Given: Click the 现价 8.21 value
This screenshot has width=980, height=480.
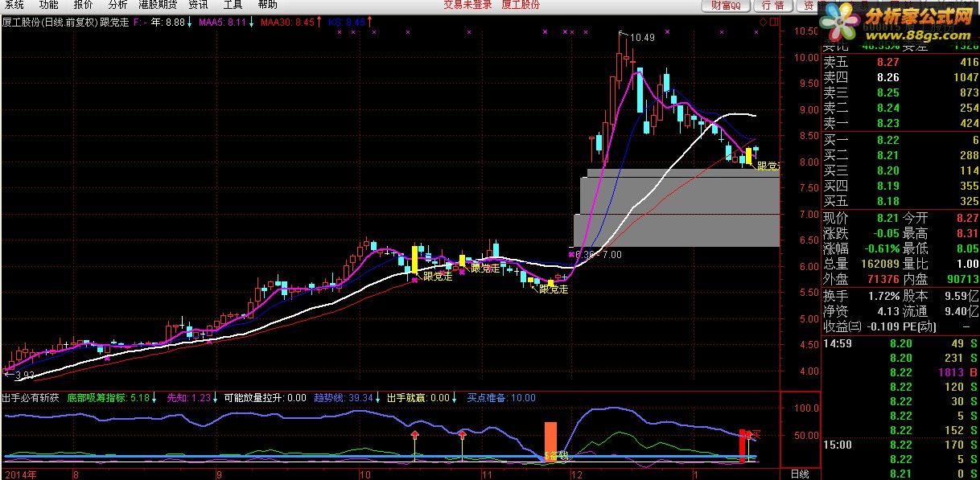Looking at the screenshot, I should (x=888, y=217).
